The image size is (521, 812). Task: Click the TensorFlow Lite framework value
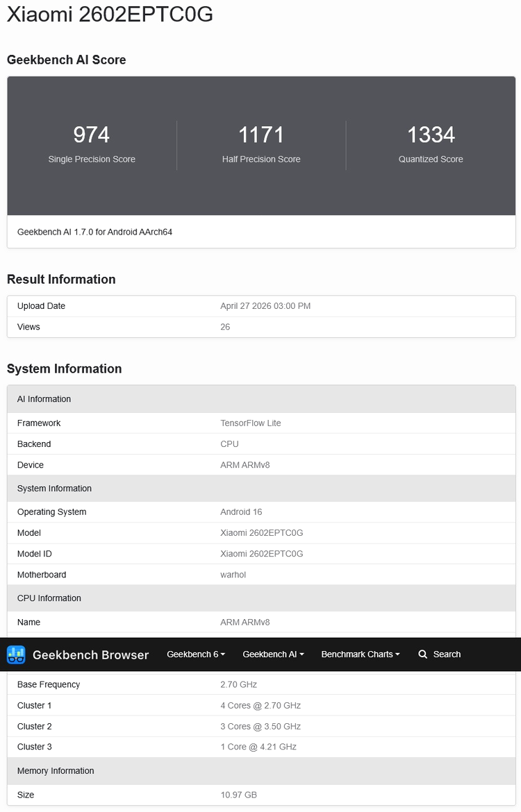click(x=251, y=423)
